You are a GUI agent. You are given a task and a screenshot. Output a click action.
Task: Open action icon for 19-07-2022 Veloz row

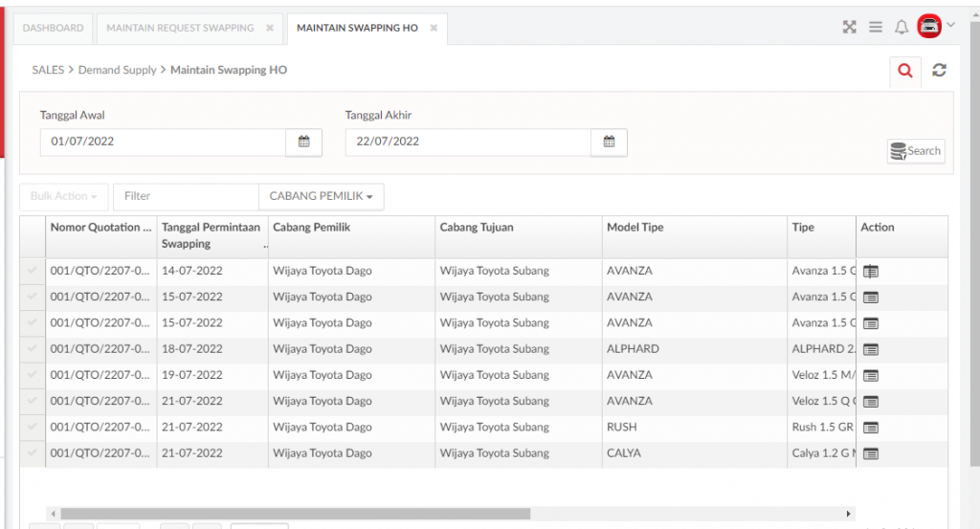pyautogui.click(x=871, y=375)
